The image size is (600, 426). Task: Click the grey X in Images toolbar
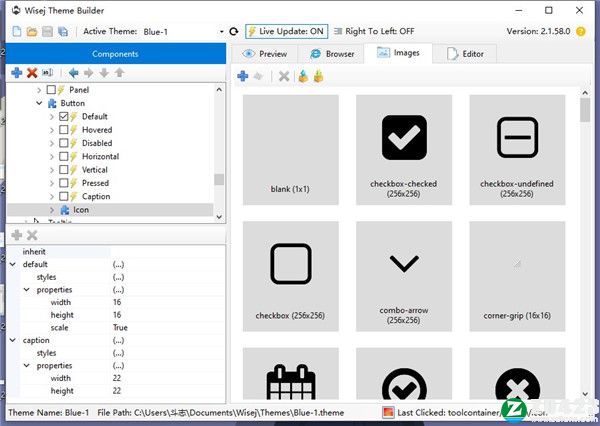tap(284, 76)
